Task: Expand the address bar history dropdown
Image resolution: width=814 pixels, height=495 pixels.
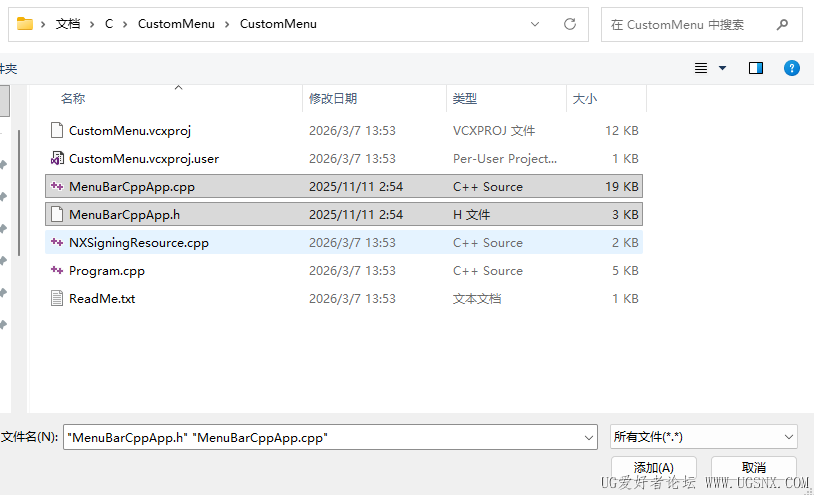Action: pos(535,24)
